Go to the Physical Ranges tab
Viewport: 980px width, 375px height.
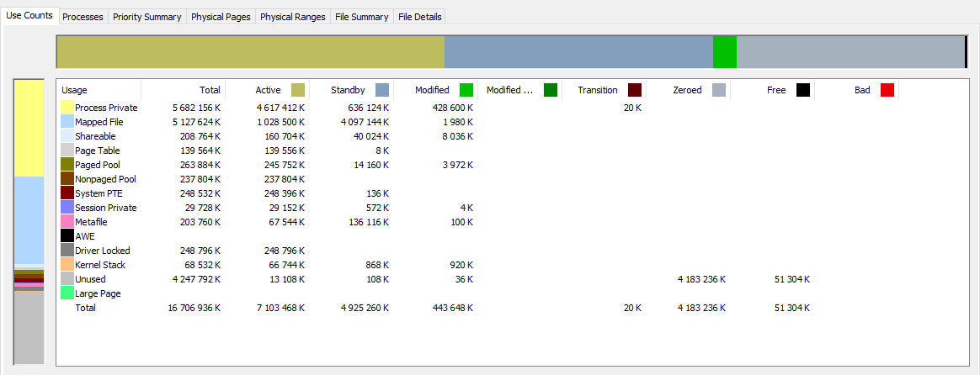(292, 17)
